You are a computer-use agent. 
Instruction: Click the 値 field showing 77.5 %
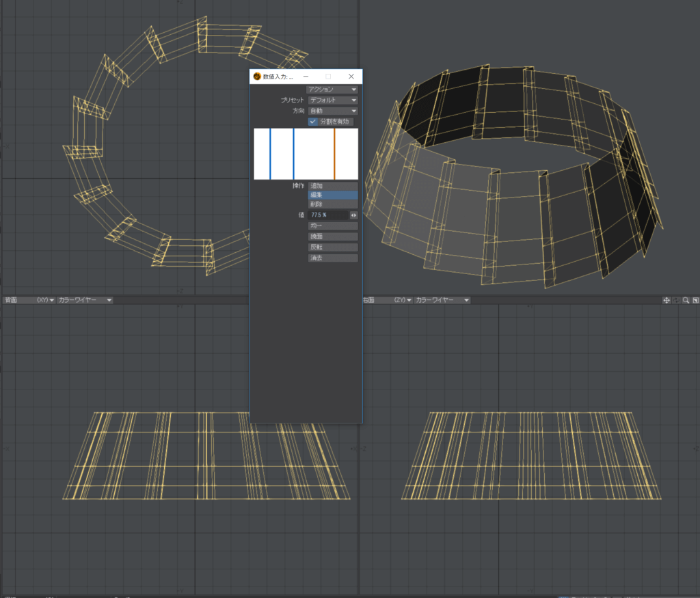328,215
